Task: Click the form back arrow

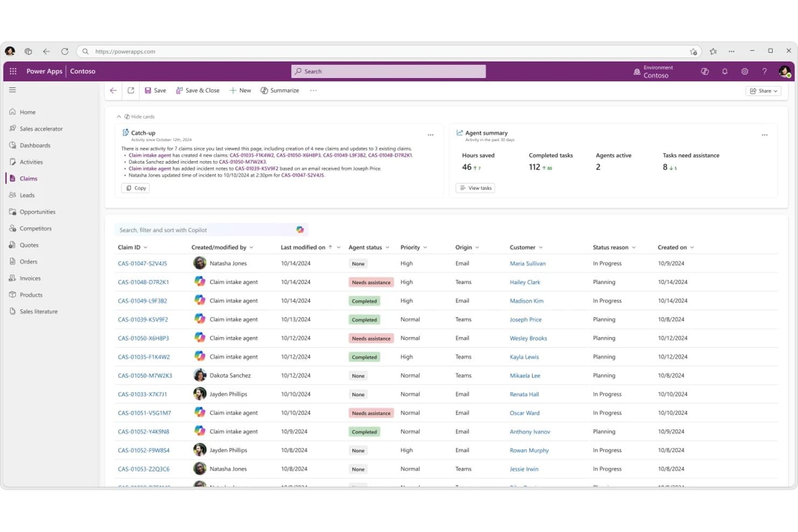Action: pyautogui.click(x=113, y=91)
